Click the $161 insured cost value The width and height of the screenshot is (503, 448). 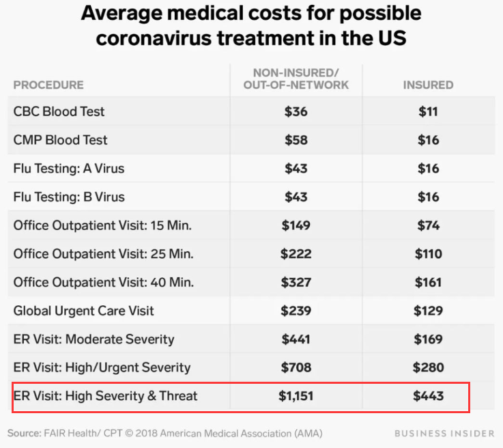(428, 282)
